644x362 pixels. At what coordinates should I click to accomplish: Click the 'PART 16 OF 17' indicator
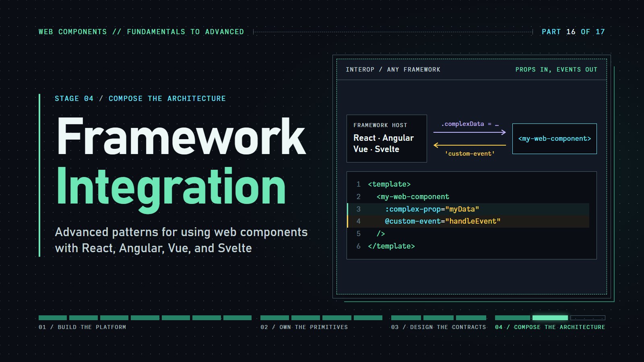(x=573, y=32)
